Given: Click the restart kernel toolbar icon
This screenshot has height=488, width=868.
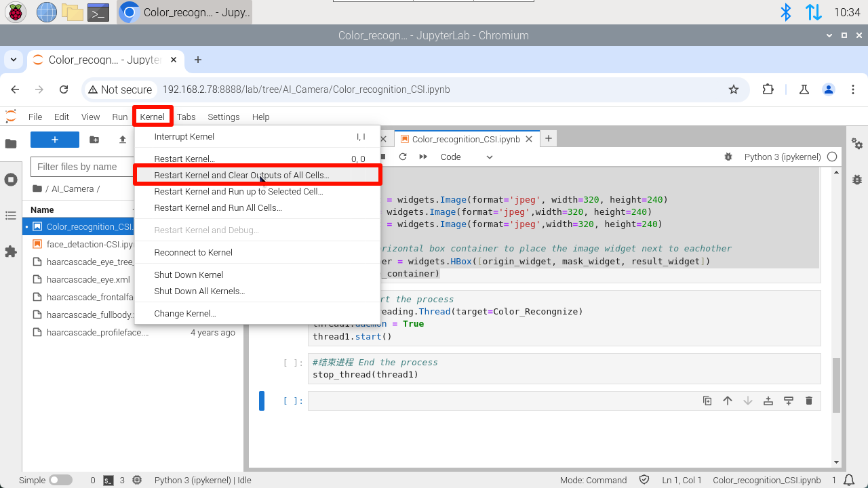Looking at the screenshot, I should coord(403,157).
